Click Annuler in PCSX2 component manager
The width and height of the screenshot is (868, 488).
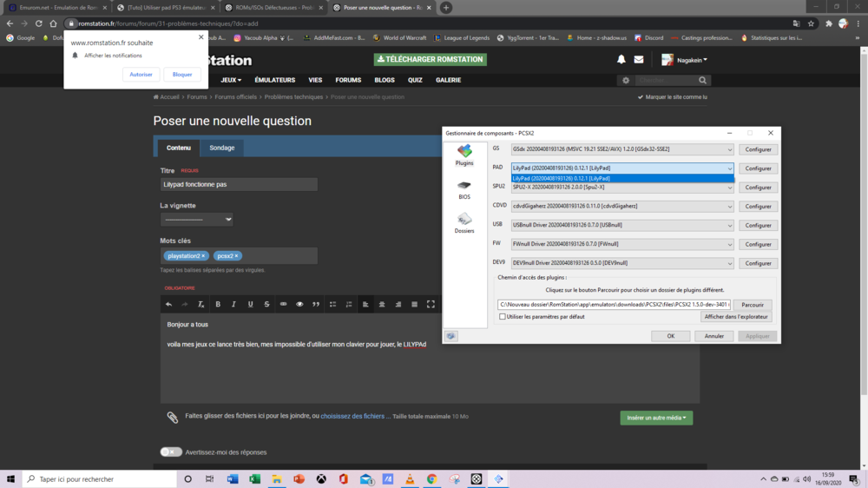point(714,336)
